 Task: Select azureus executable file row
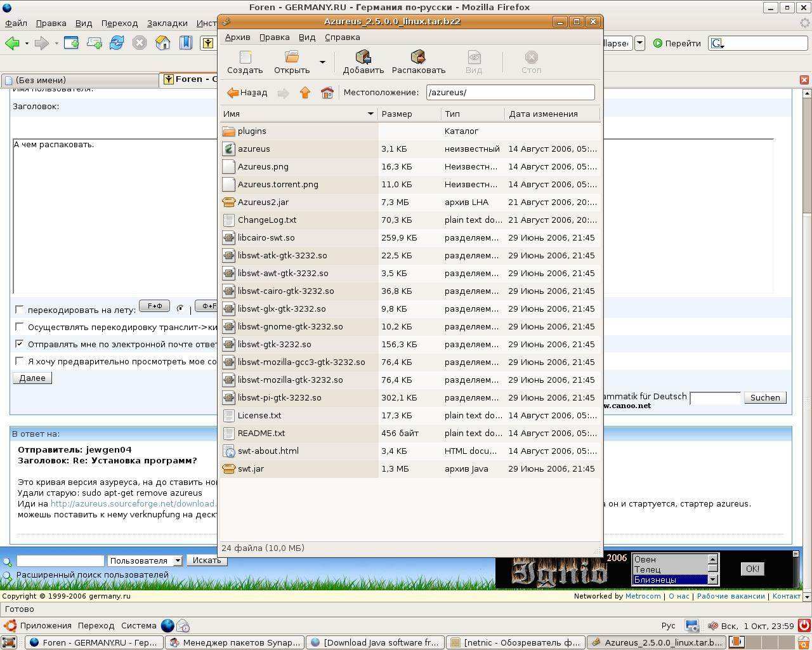click(x=410, y=149)
